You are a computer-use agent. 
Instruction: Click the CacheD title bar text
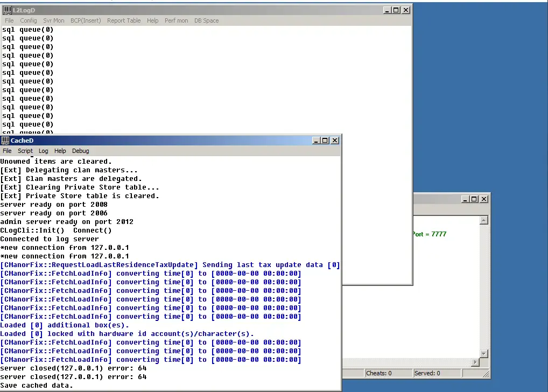pos(22,141)
